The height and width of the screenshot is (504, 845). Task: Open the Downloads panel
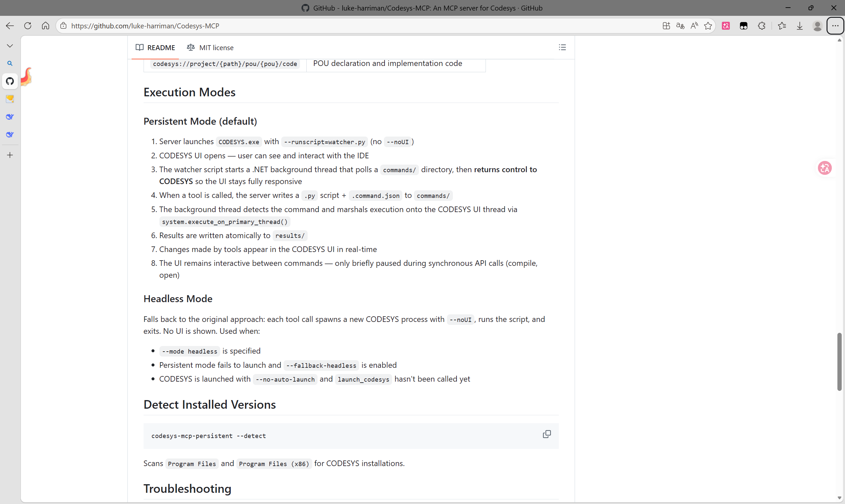click(800, 26)
